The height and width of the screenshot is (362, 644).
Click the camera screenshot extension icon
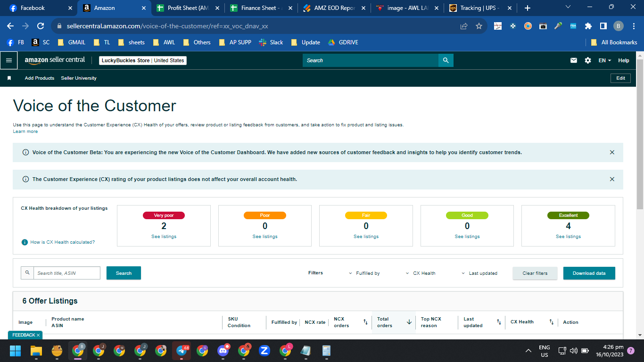click(x=543, y=26)
